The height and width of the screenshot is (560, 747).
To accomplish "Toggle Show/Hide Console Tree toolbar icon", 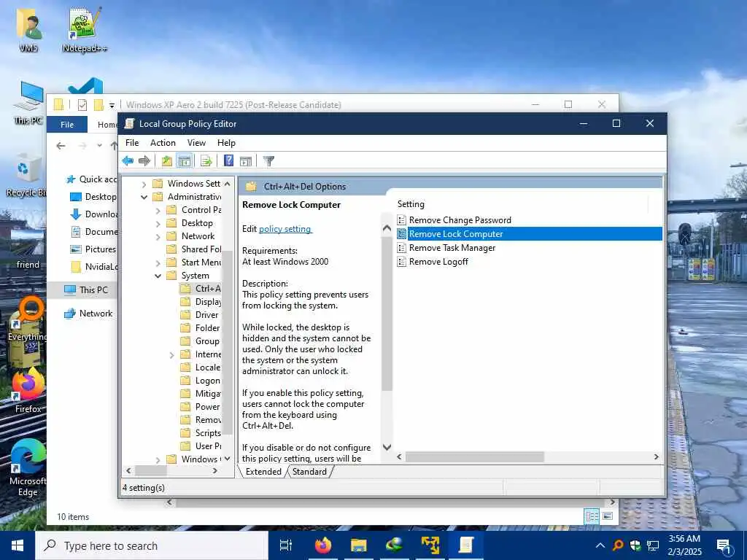I will pos(185,161).
